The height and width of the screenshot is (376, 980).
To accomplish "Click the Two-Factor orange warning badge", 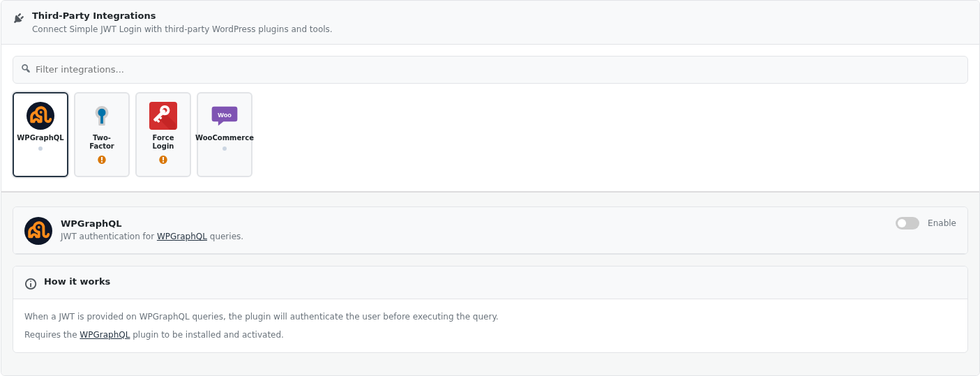I will point(102,160).
